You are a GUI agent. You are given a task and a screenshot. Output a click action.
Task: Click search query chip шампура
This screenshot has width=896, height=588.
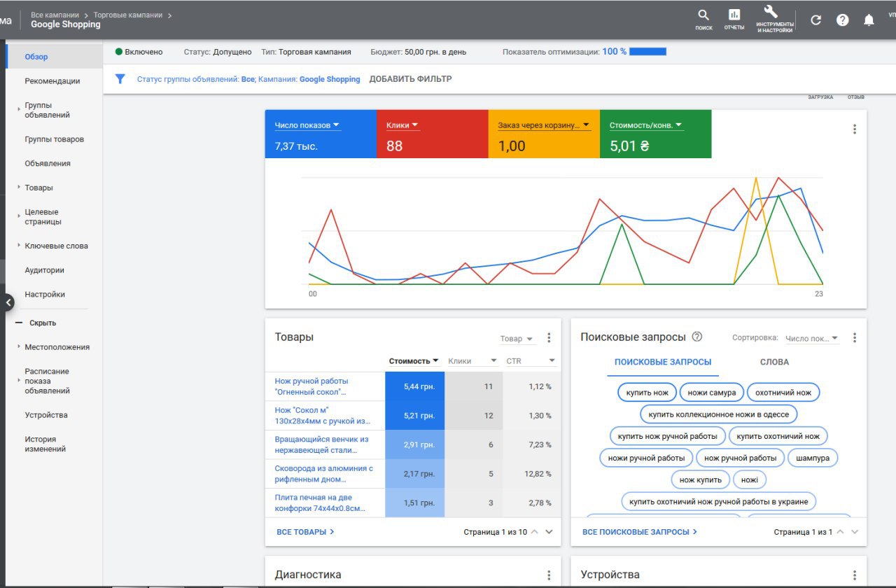point(813,458)
